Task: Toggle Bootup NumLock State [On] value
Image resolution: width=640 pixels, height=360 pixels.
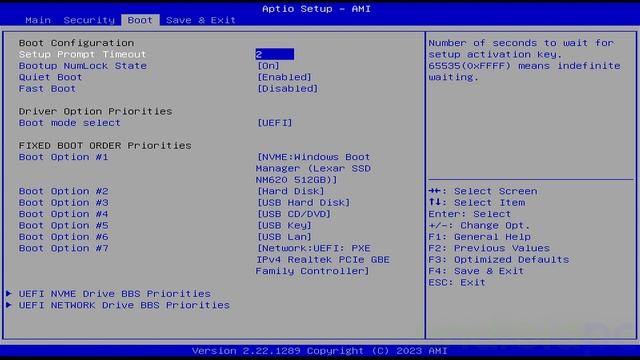Action: pos(268,66)
